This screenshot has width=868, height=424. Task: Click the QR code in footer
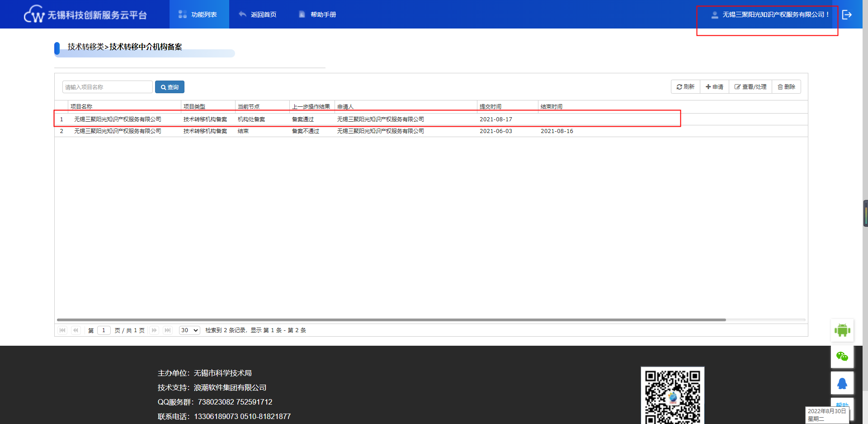pyautogui.click(x=673, y=396)
